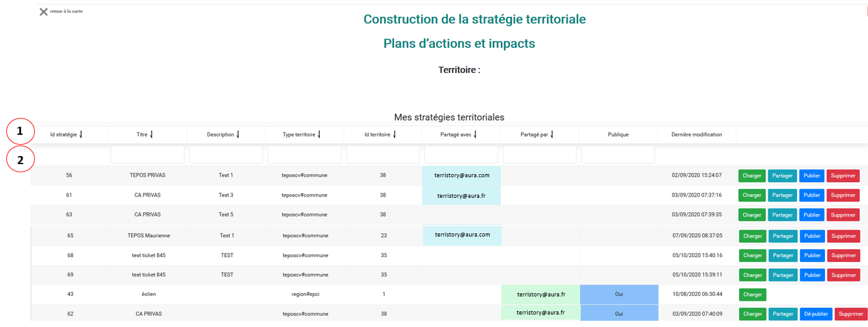Screen dimensions: 868x327
Task: Load strategy 62 with Charger
Action: [x=753, y=314]
